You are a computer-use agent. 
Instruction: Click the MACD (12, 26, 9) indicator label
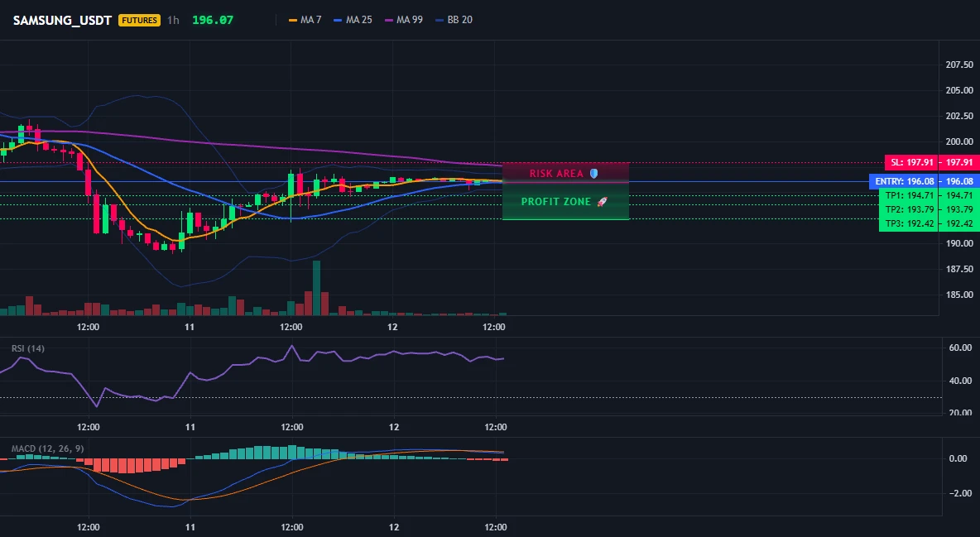coord(47,448)
